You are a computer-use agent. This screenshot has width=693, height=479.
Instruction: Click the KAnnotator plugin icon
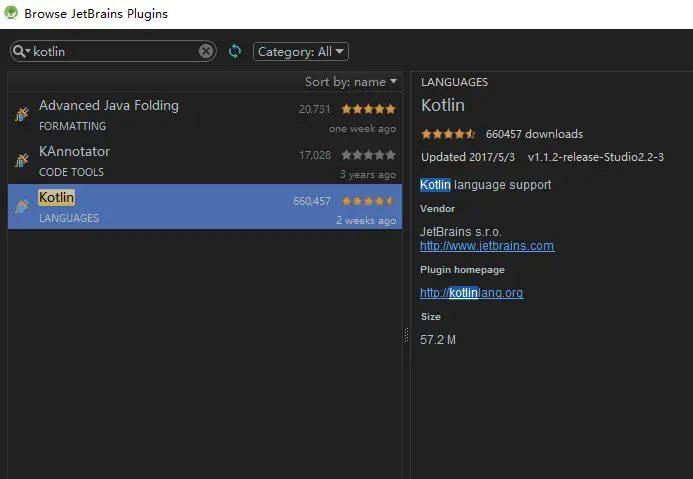22,160
